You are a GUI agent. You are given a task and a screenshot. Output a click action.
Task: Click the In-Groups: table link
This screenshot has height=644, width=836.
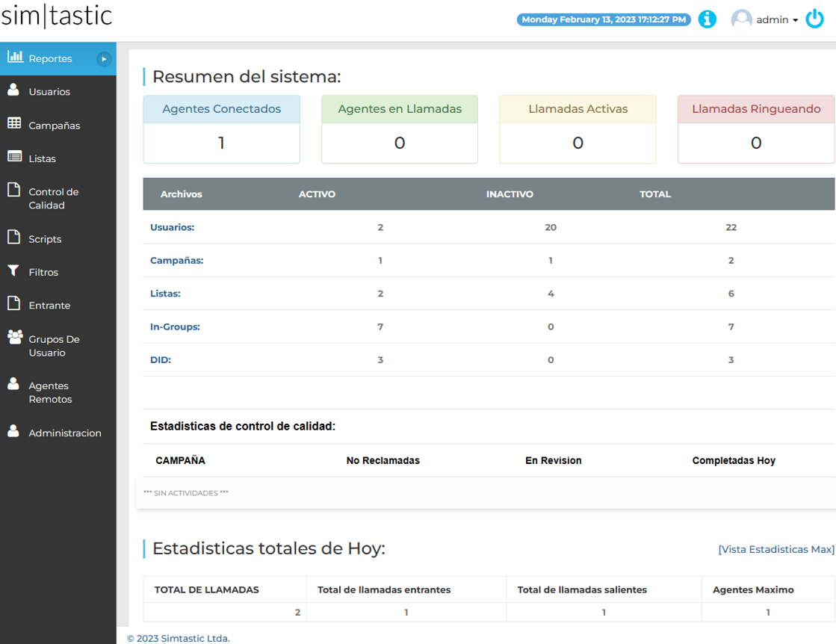[x=175, y=326]
